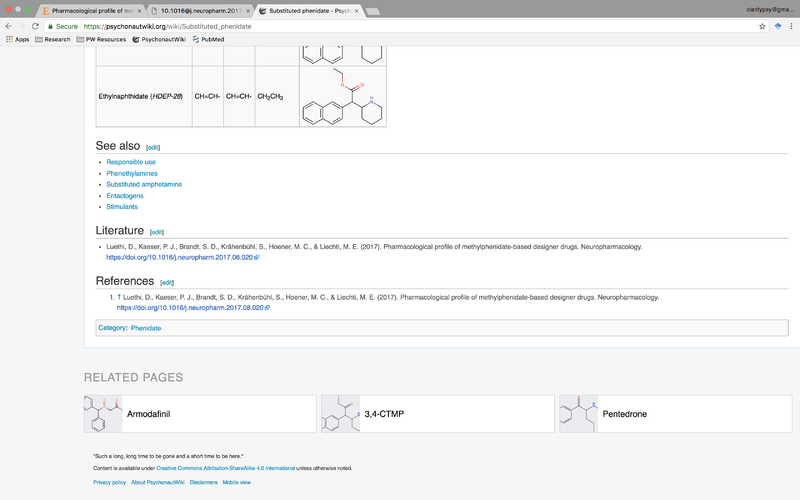Open the Phenidate category link
800x500 pixels.
[146, 328]
